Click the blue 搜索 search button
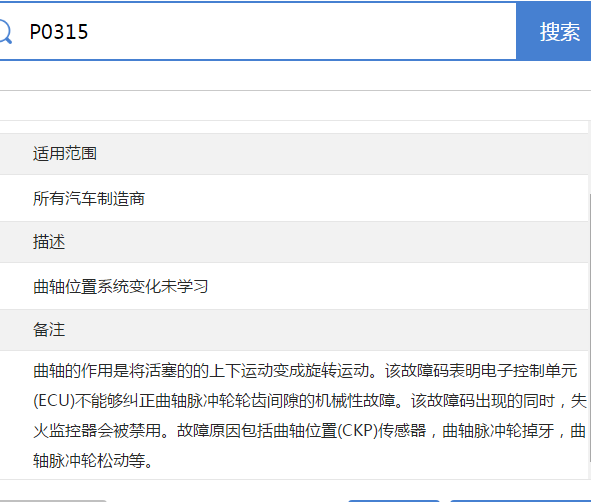Viewport: 591px width, 502px height. pyautogui.click(x=554, y=31)
